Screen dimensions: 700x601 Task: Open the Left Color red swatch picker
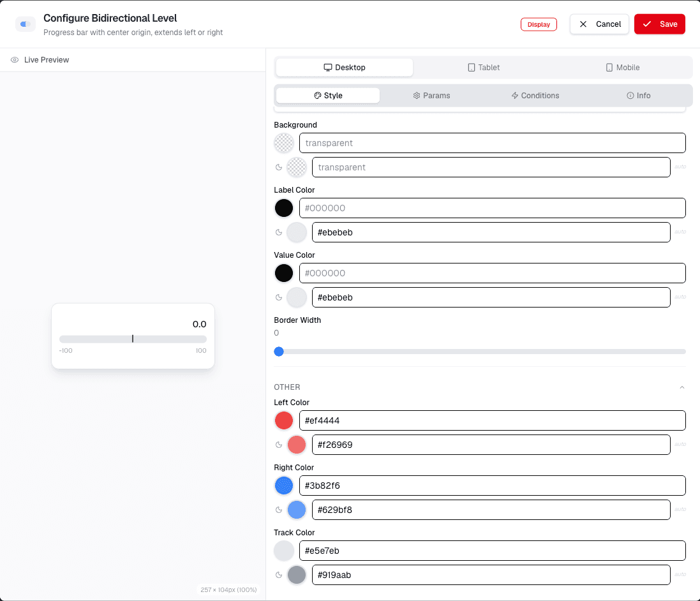284,420
